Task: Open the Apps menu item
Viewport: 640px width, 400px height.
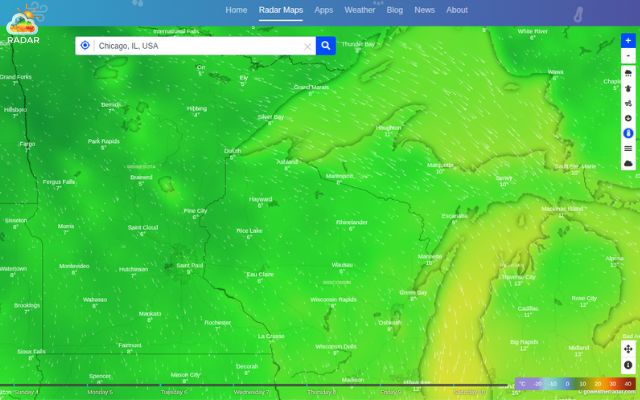Action: (x=324, y=10)
